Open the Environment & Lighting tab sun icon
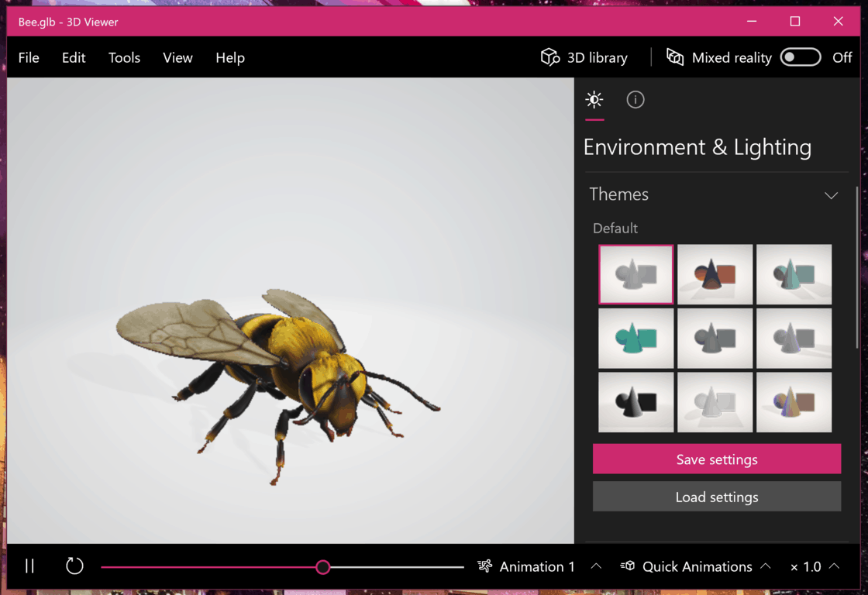This screenshot has width=868, height=595. [594, 100]
